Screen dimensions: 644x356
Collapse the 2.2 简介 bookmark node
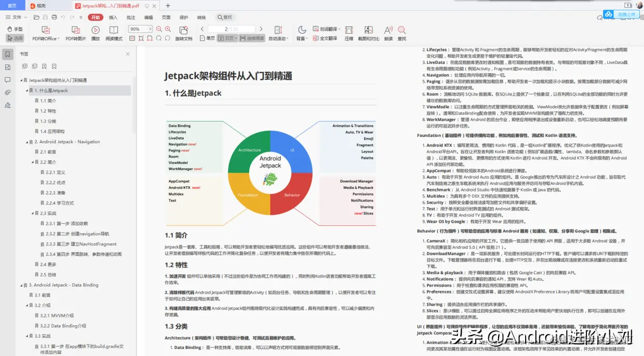(x=33, y=162)
